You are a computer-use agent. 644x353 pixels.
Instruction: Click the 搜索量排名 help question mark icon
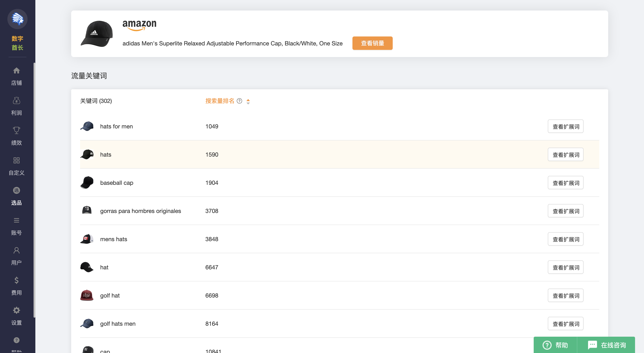239,101
